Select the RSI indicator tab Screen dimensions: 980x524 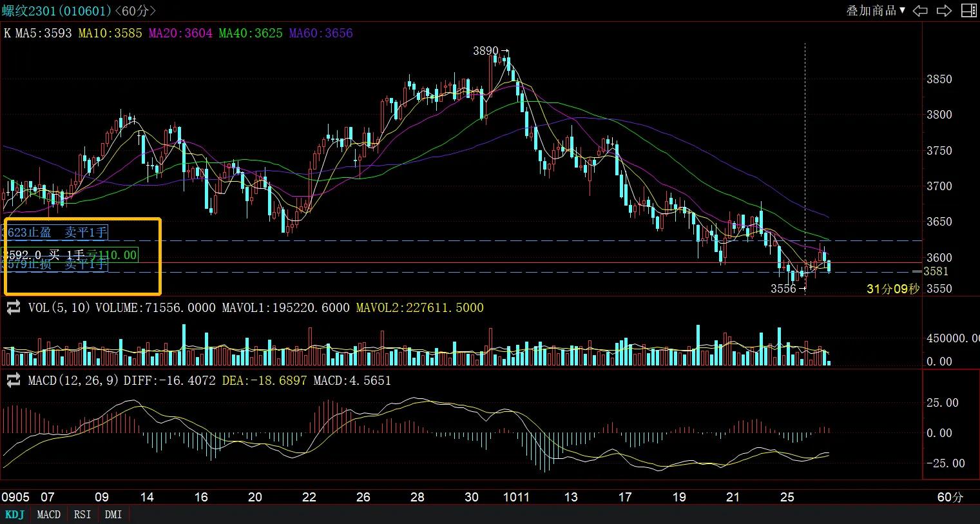pyautogui.click(x=82, y=514)
